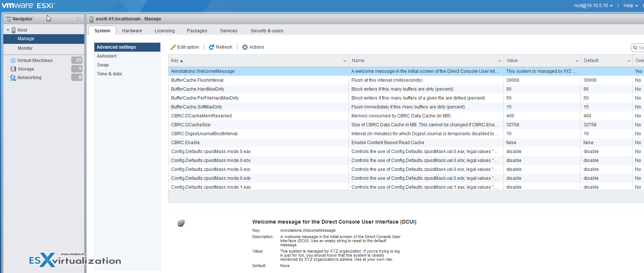Screen dimensions: 644x273
Task: Select Config.Defaults.cpuidMask.mode.0.edx row
Action: pos(406,178)
